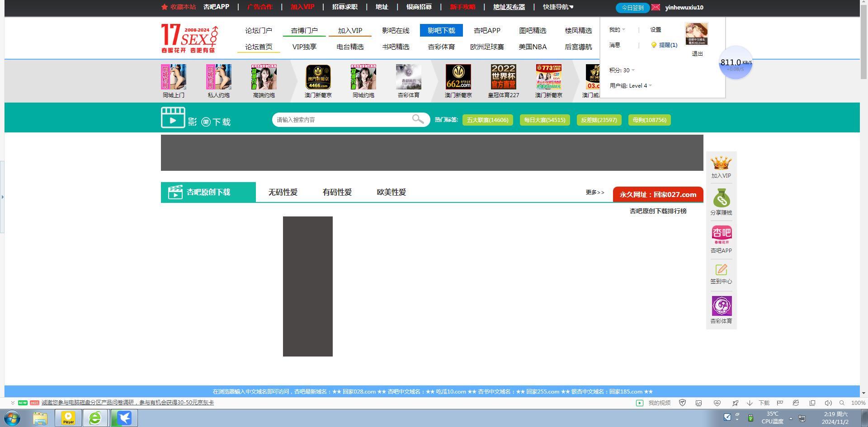
Task: Toggle the image-blocking icon in status bar
Action: pyautogui.click(x=698, y=403)
